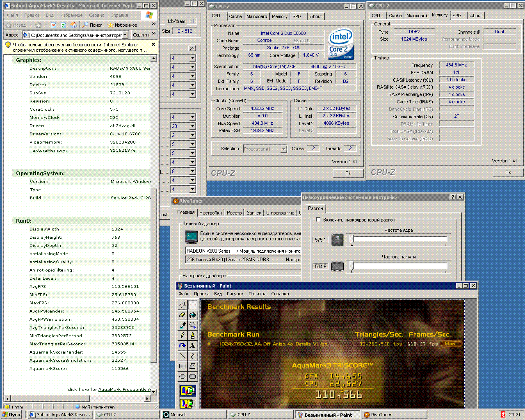Select the Airbrush spray tool

pos(183,345)
